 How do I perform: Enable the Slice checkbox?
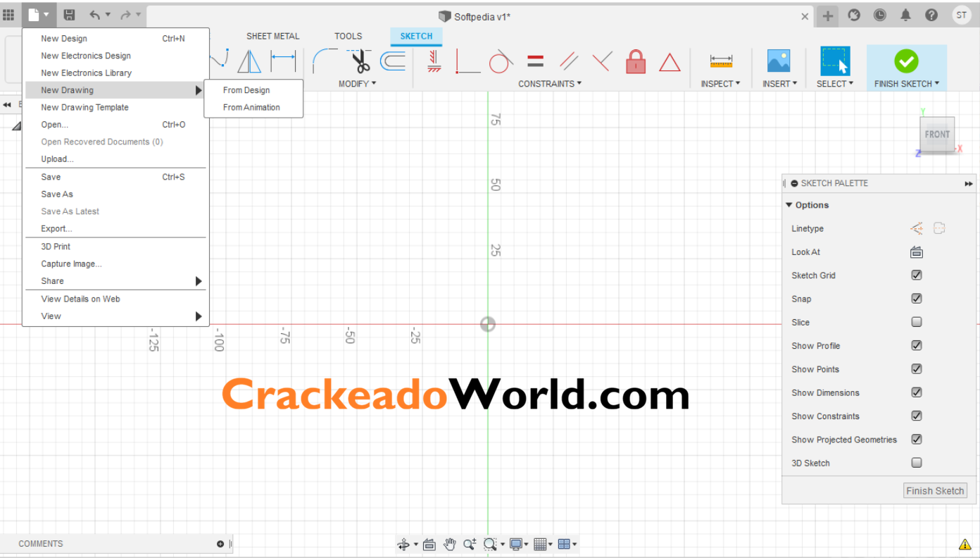(x=917, y=322)
